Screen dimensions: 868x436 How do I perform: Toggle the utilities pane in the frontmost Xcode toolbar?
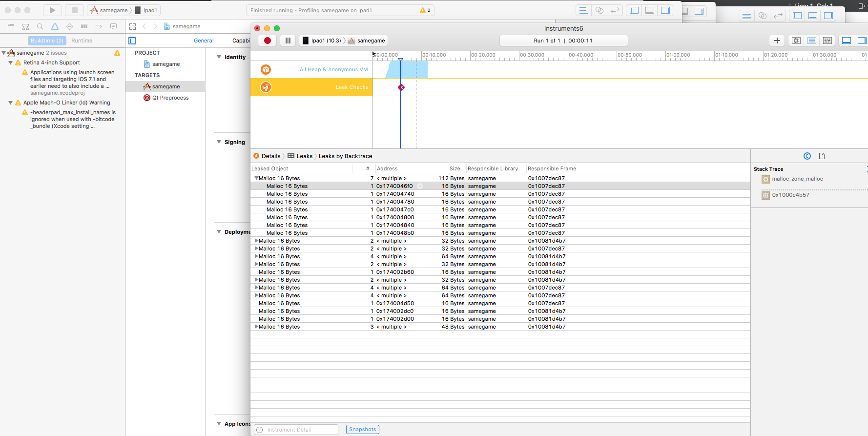pos(665,10)
